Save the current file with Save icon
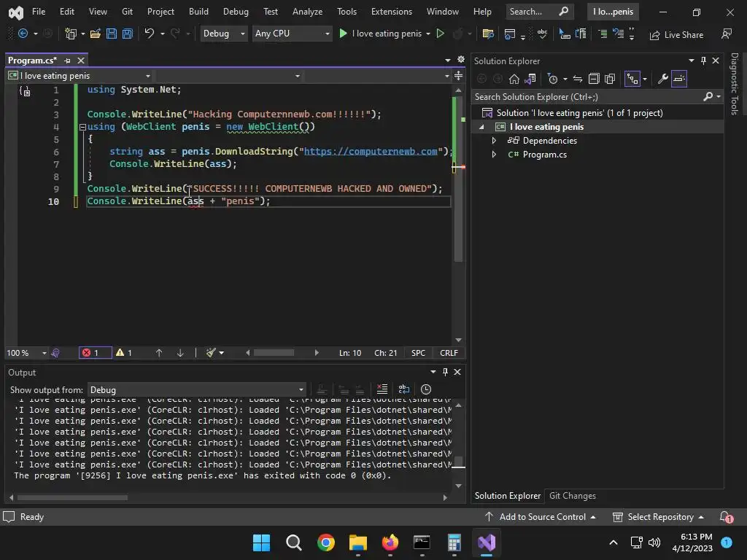The image size is (747, 560). (x=112, y=34)
